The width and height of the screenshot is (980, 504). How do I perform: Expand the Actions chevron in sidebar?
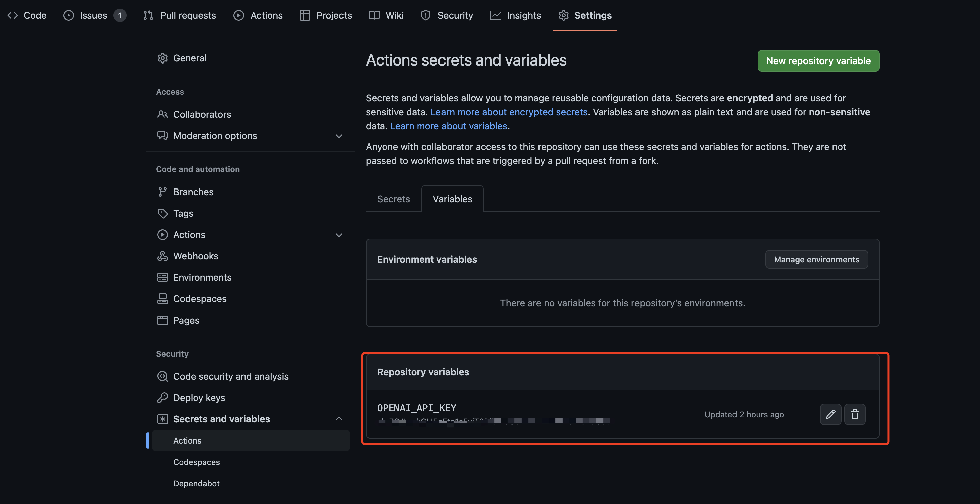pos(339,235)
